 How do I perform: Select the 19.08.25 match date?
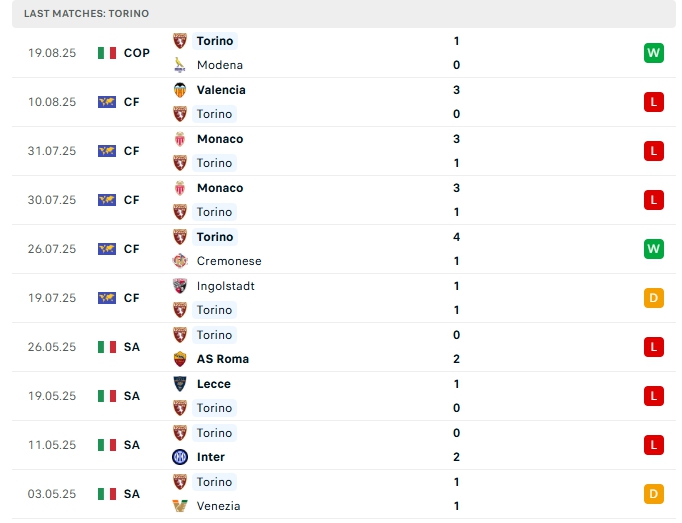pyautogui.click(x=52, y=53)
